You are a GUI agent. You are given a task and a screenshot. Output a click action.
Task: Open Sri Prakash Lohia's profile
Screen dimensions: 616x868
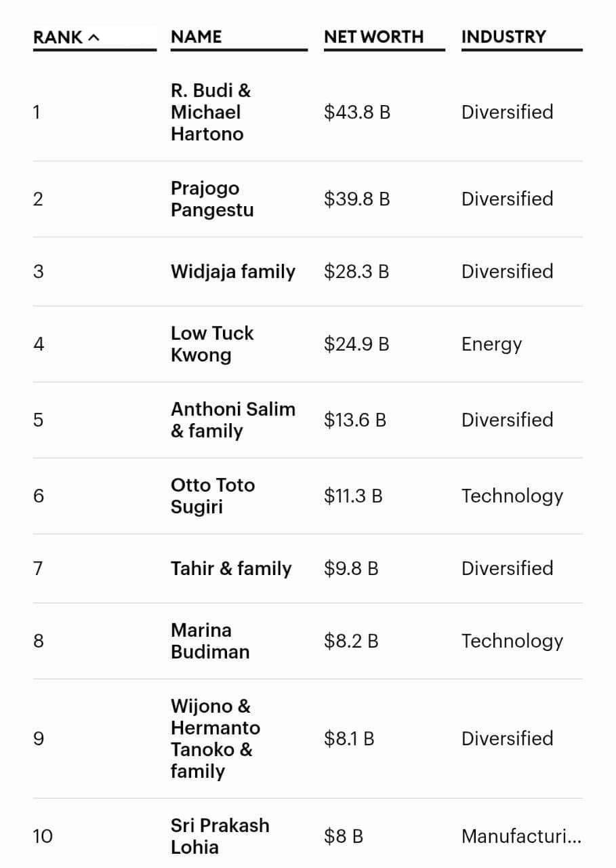click(220, 837)
